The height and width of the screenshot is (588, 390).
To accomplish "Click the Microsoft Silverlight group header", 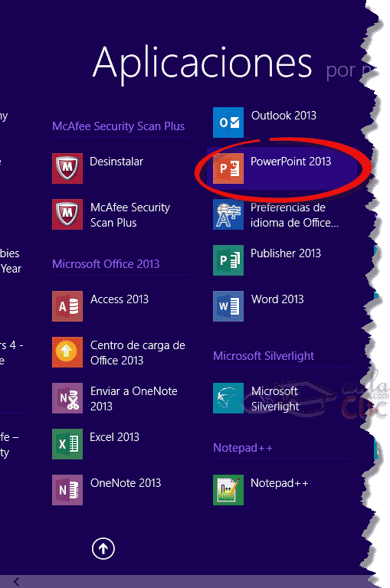I will (264, 356).
